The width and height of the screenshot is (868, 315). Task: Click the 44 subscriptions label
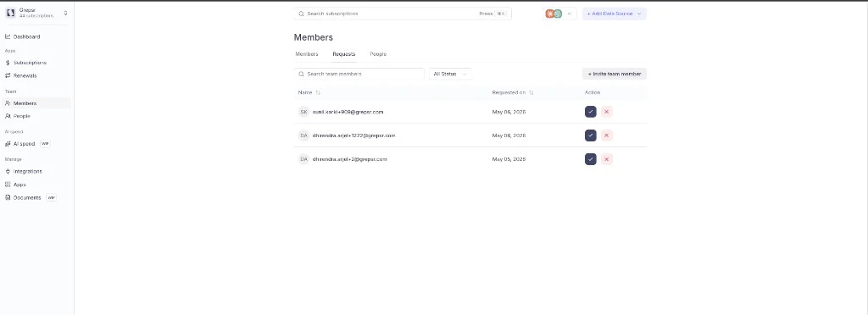[36, 16]
